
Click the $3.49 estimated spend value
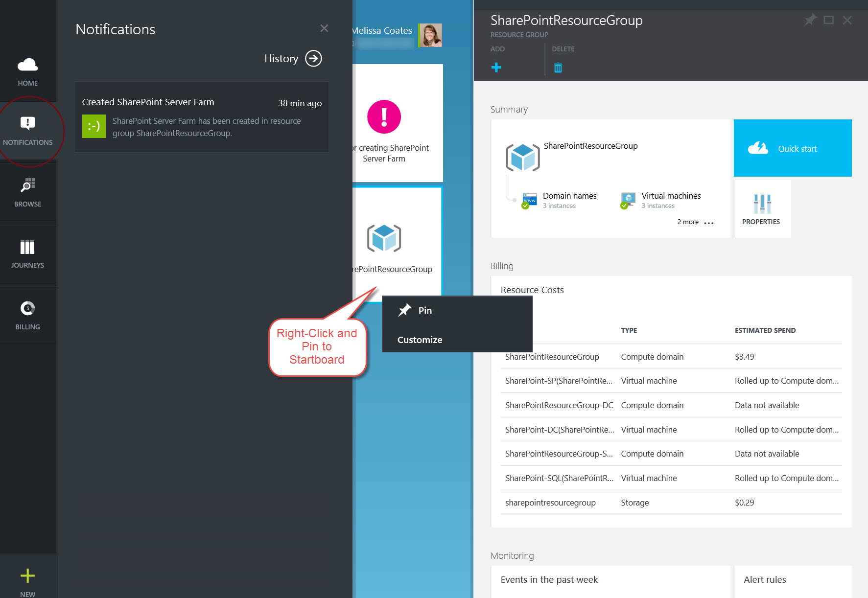(744, 357)
